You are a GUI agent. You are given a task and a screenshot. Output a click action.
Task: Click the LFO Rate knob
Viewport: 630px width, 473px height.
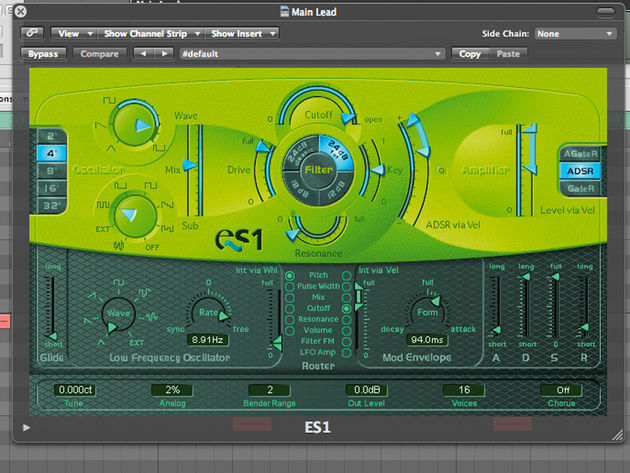208,313
